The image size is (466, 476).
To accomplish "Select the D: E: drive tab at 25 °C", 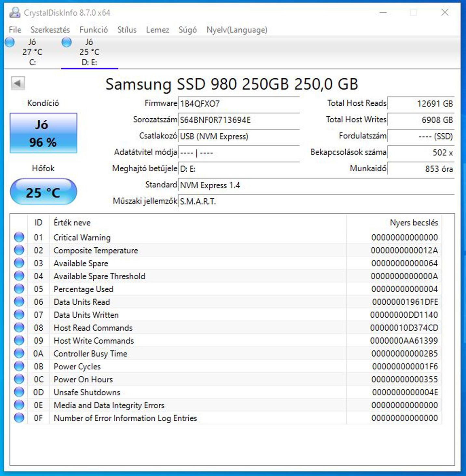I will (89, 52).
